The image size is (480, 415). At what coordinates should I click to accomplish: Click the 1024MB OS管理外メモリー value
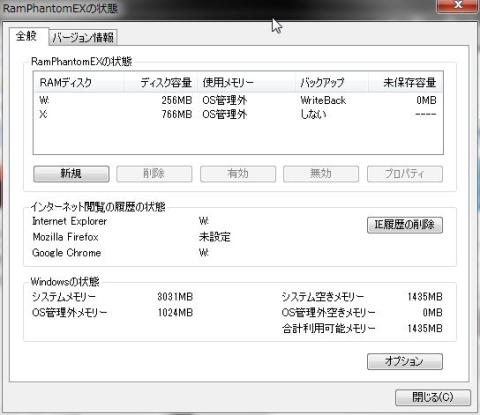pos(175,312)
